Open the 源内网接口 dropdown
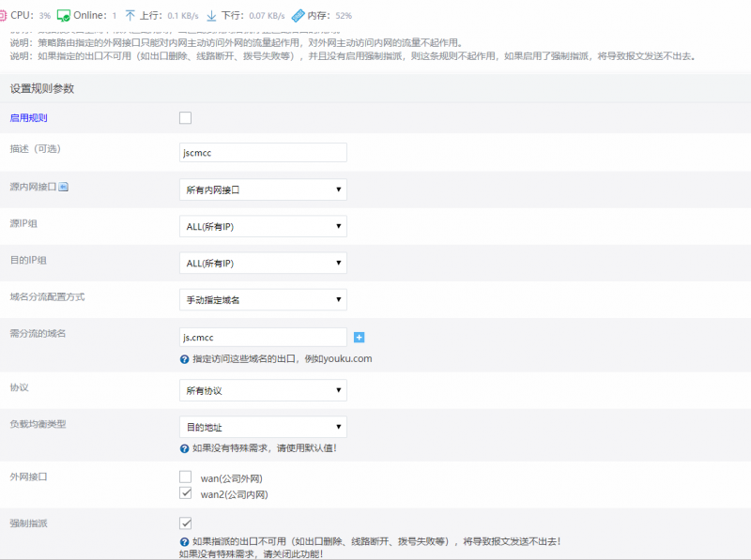 point(263,189)
